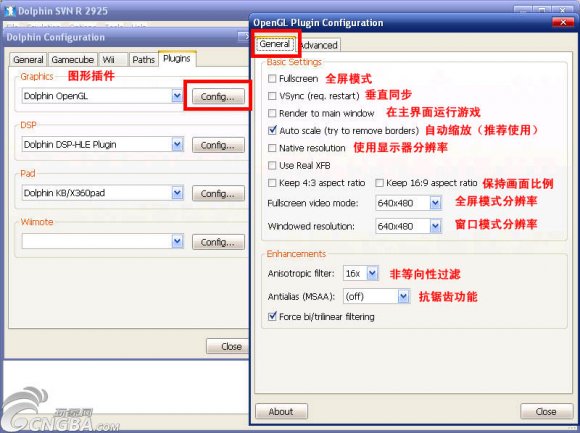Open the Fullscreen video mode dropdown

point(435,203)
